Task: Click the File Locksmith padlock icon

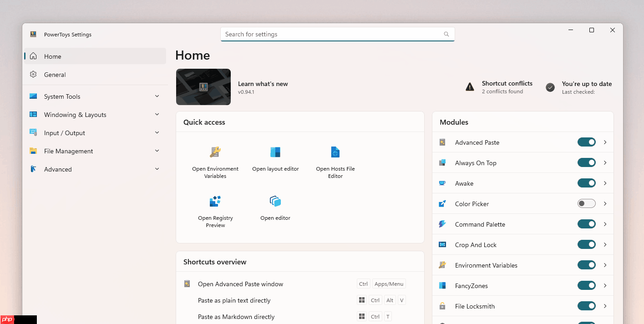Action: click(442, 306)
